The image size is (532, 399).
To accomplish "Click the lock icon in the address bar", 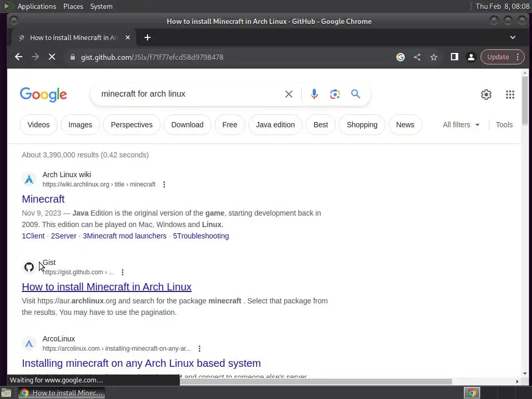I will [72, 57].
